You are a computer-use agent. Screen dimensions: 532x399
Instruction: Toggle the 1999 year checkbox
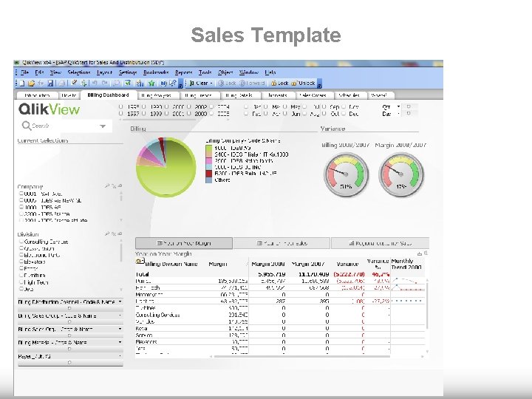144,114
